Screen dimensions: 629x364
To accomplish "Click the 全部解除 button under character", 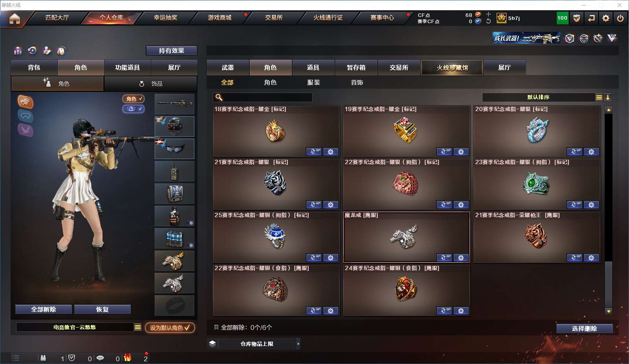I will (44, 309).
